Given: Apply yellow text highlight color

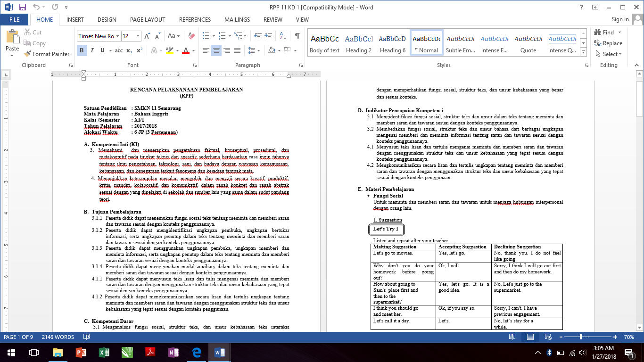Looking at the screenshot, I should pyautogui.click(x=169, y=50).
